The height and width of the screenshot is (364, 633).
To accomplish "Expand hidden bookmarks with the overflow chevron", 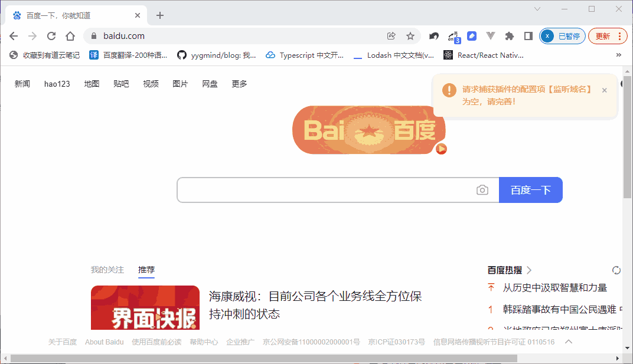I will pos(618,55).
